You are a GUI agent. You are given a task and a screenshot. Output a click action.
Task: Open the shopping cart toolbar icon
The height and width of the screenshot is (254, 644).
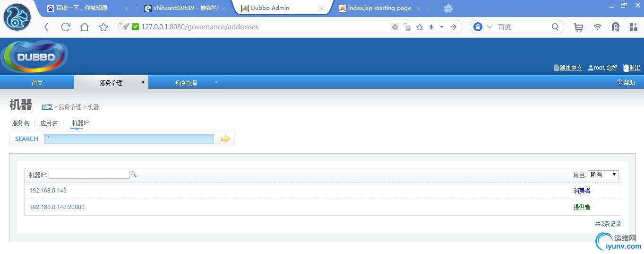tap(578, 27)
